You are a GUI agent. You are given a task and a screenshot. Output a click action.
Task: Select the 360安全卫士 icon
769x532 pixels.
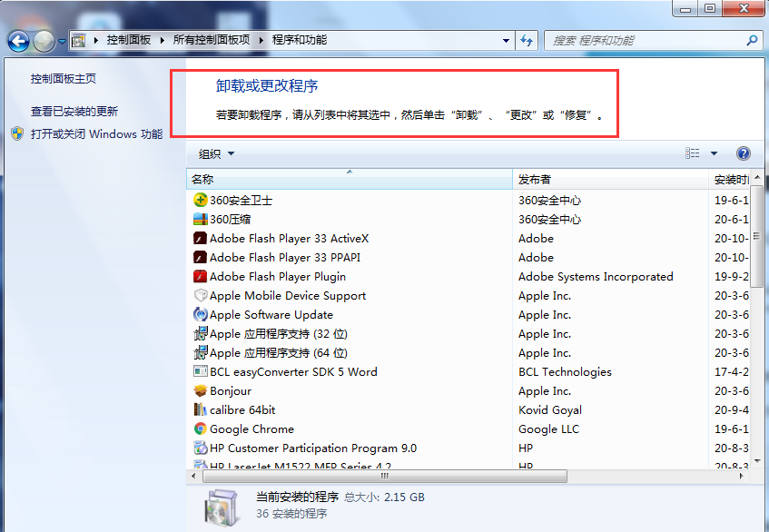[x=200, y=200]
